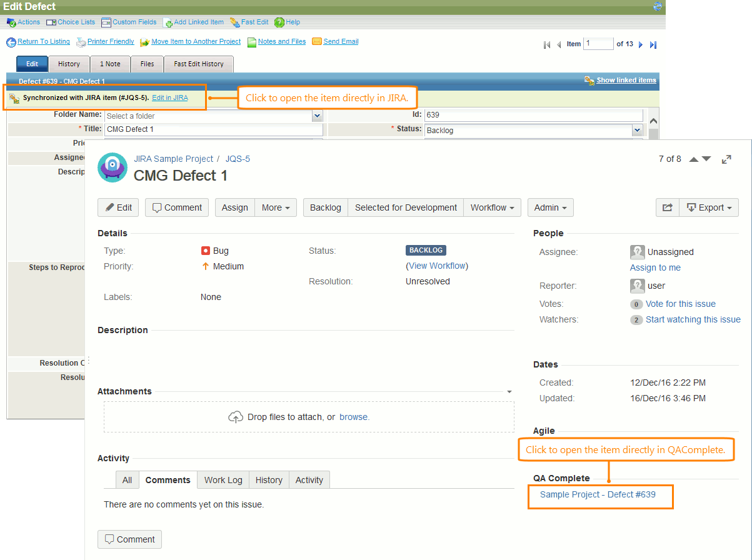Click the Printer Friendly icon

tap(81, 42)
